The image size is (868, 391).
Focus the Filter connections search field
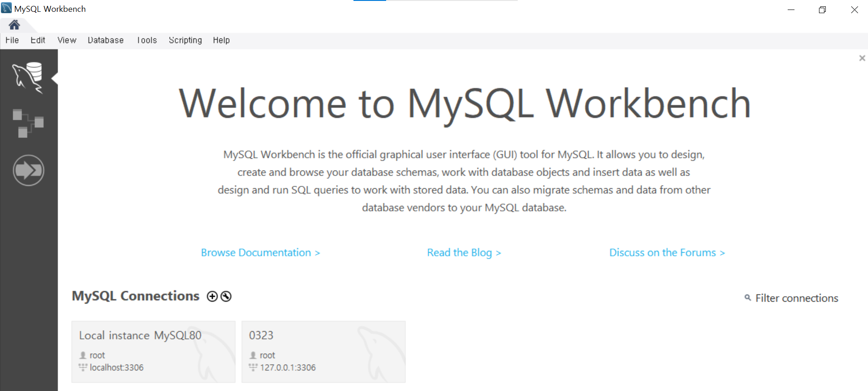796,298
